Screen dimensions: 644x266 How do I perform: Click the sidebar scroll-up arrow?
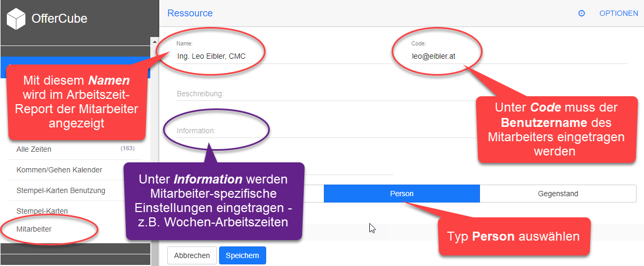(155, 42)
